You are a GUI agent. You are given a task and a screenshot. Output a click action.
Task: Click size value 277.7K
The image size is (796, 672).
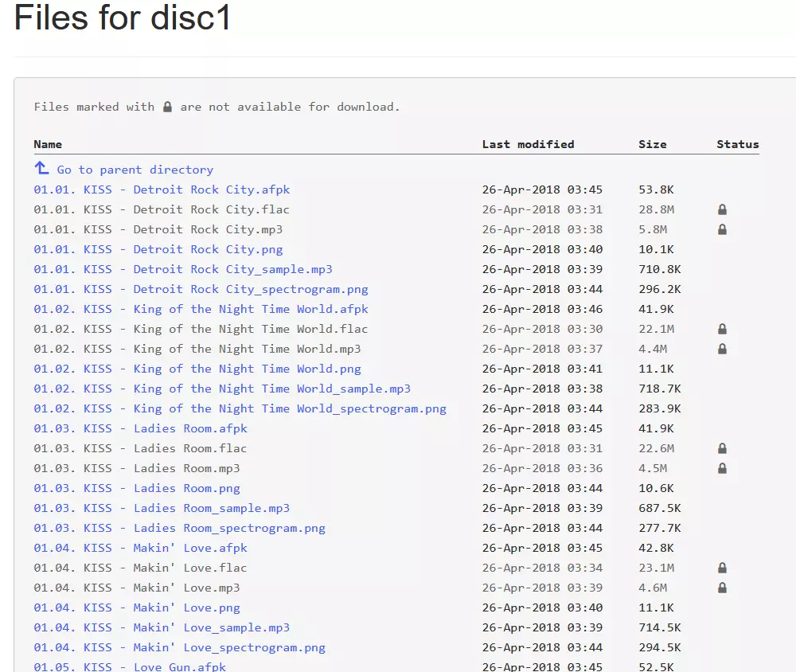tap(659, 528)
